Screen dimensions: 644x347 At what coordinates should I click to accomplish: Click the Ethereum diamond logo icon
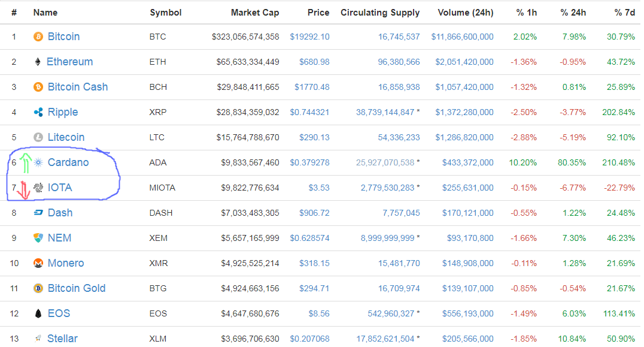(x=38, y=62)
